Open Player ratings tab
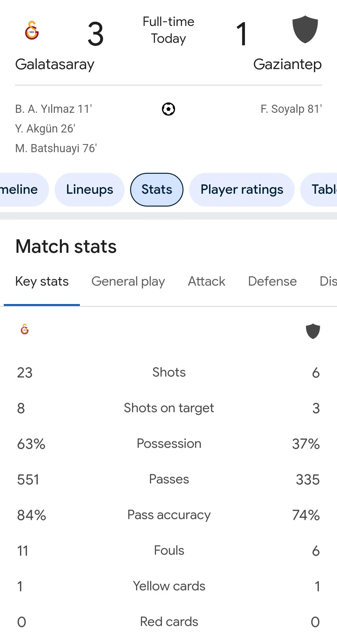The image size is (337, 644). coord(242,190)
